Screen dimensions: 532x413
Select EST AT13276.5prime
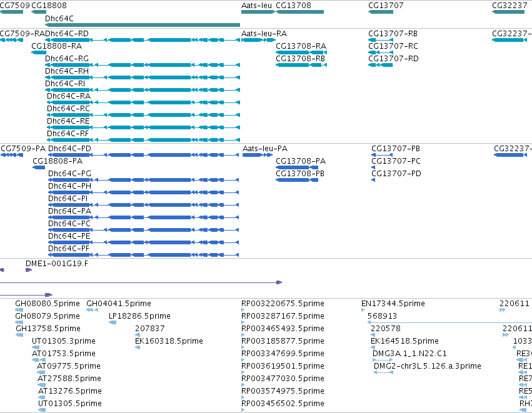(42, 397)
